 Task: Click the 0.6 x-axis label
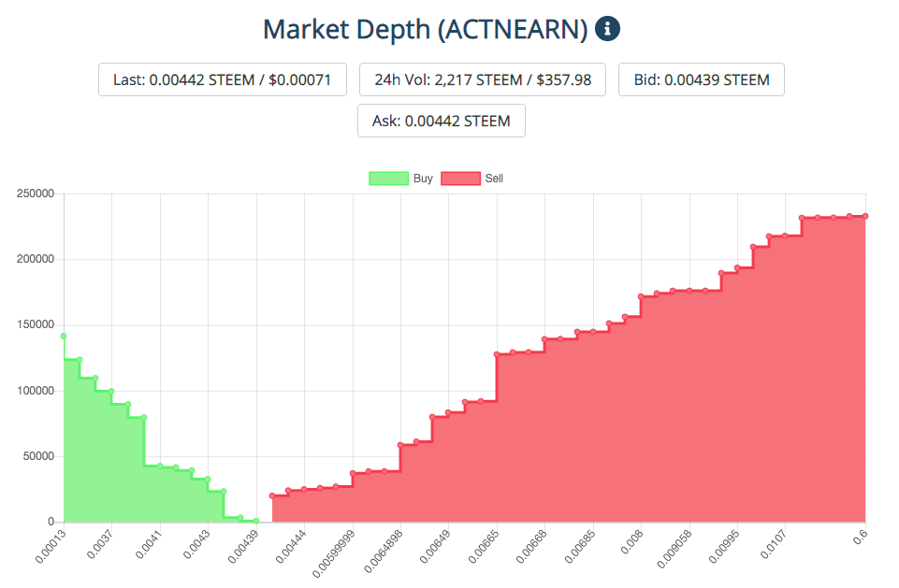[860, 537]
